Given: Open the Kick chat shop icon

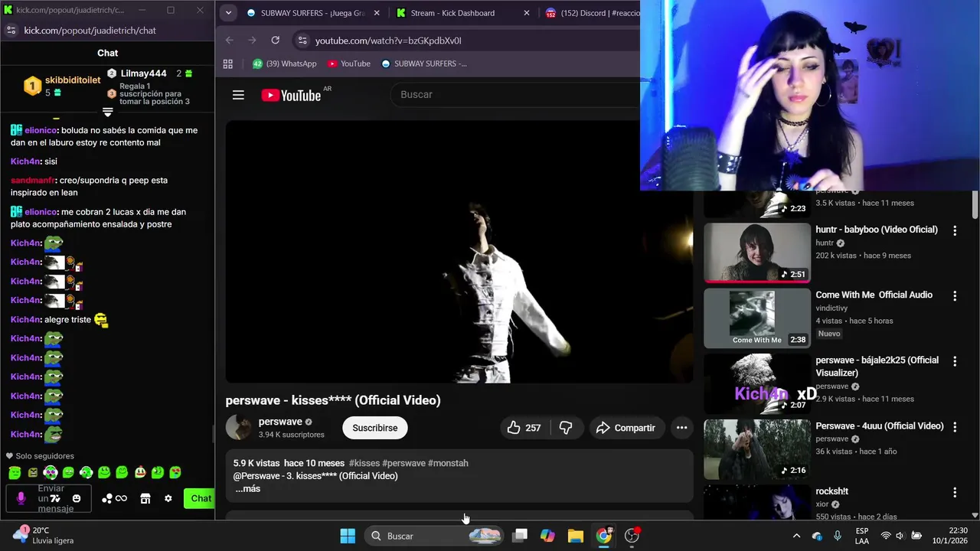Looking at the screenshot, I should pos(145,498).
